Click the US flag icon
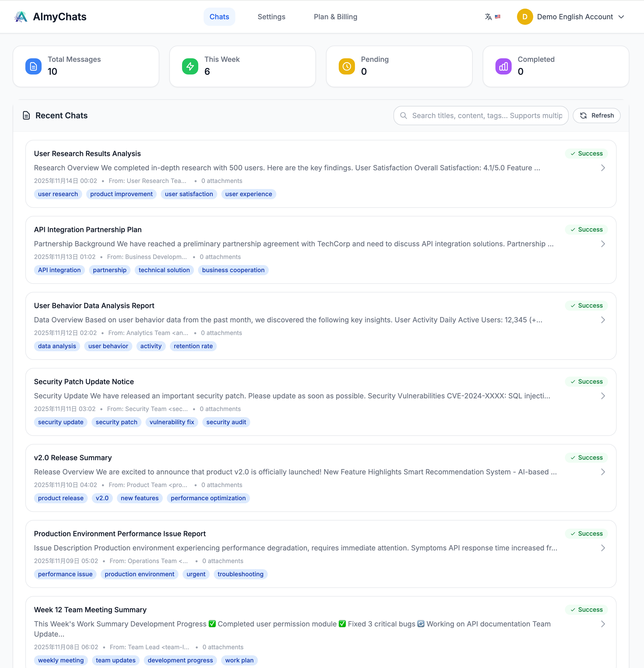This screenshot has height=668, width=644. [x=497, y=16]
